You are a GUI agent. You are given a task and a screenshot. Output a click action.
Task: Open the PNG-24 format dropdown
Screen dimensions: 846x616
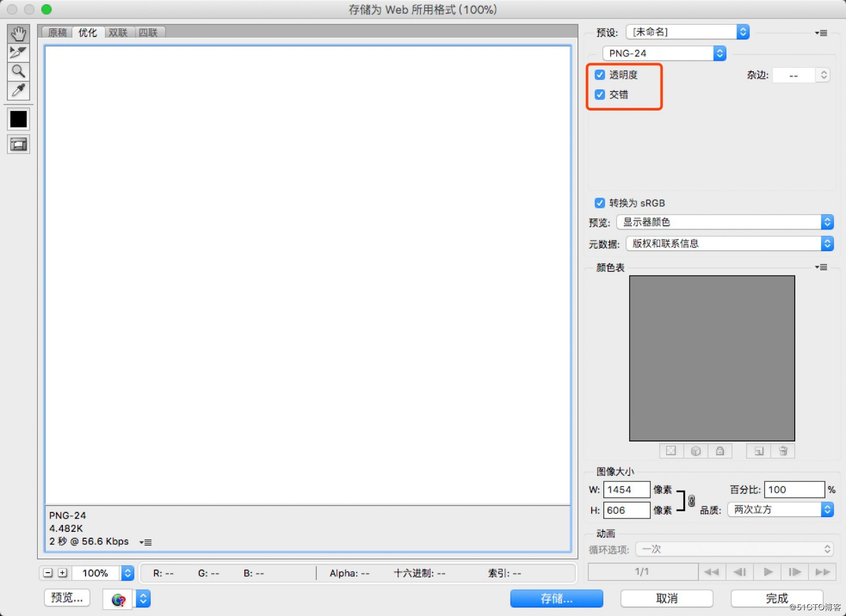coord(664,53)
